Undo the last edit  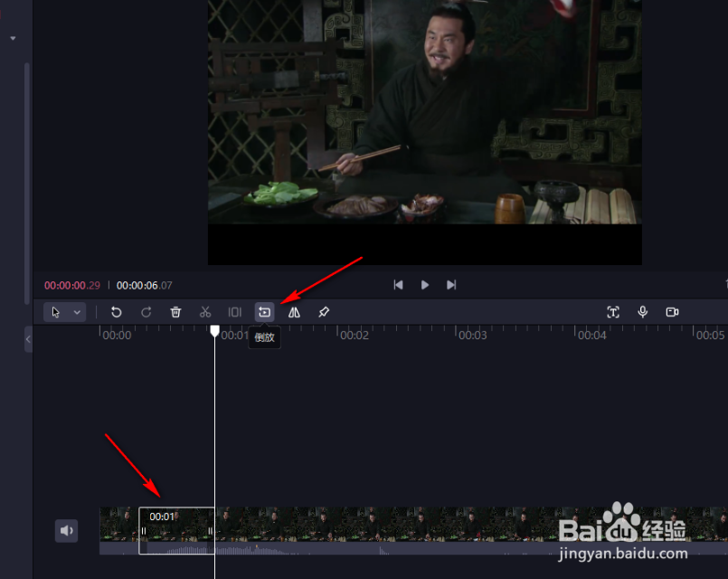(116, 312)
